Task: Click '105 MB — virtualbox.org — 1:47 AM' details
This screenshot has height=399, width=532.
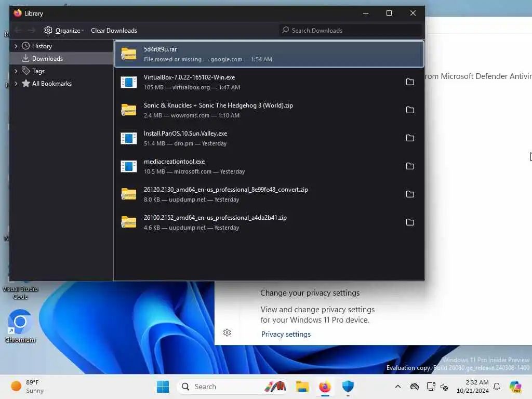Action: tap(192, 87)
